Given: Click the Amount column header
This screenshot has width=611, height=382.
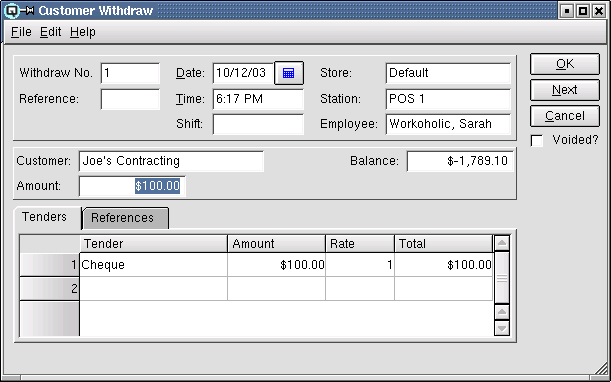Looking at the screenshot, I should 276,244.
